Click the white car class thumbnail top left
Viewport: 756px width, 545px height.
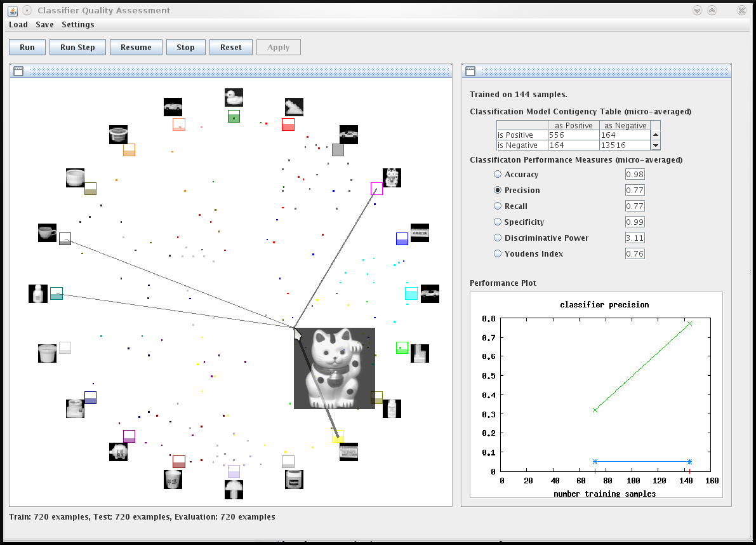(x=173, y=107)
